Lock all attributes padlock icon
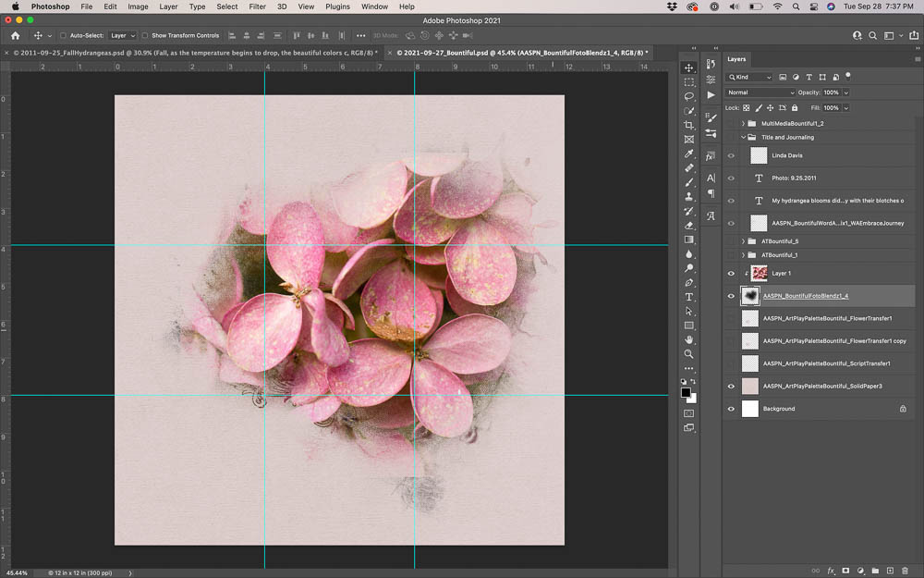The height and width of the screenshot is (578, 924). pos(795,108)
